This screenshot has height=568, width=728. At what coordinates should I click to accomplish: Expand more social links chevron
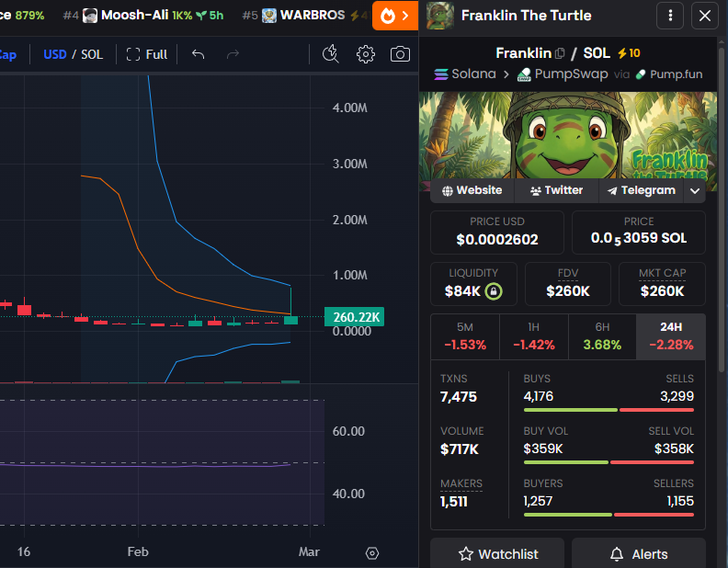[x=695, y=191]
